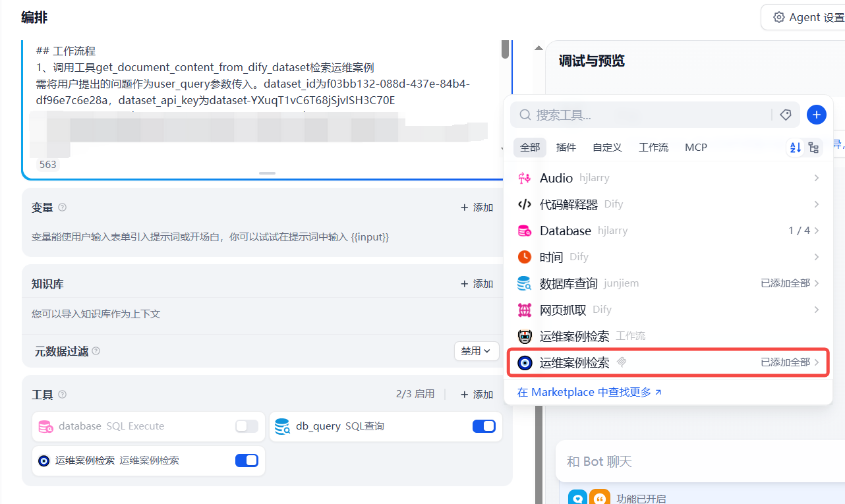This screenshot has height=504, width=845.
Task: Select the Audio tool icon
Action: pos(524,177)
